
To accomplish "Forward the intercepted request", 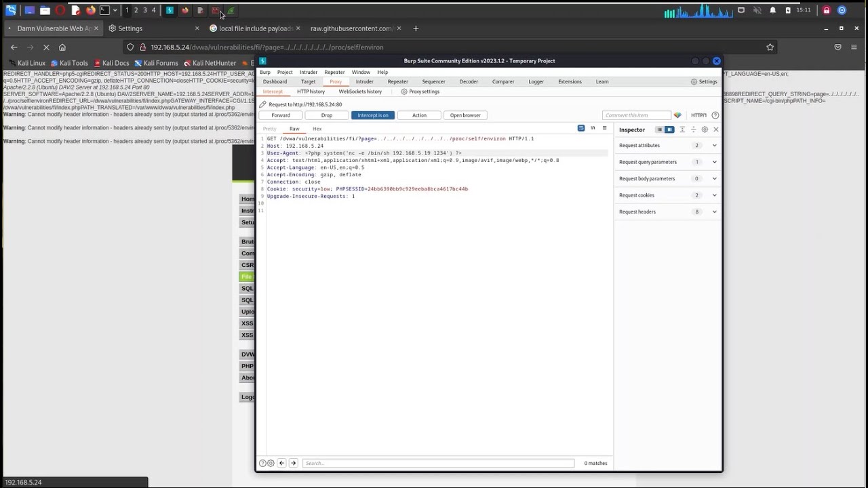I will point(281,115).
